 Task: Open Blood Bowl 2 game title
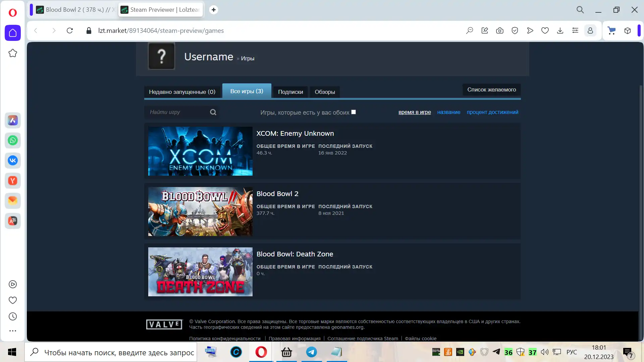277,194
